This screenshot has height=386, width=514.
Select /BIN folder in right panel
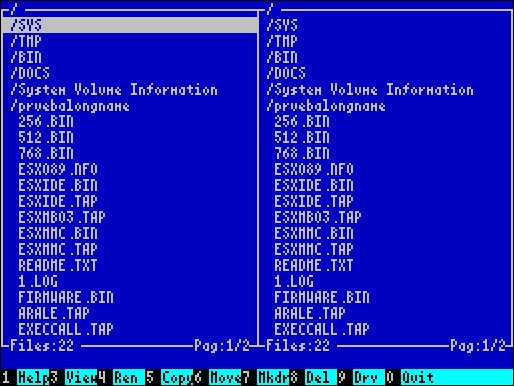[x=282, y=57]
